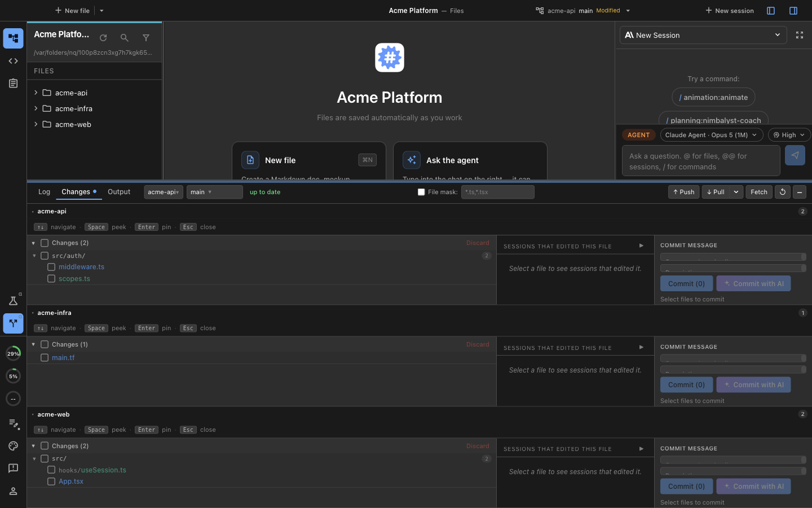Open the feedback message icon

click(x=13, y=468)
